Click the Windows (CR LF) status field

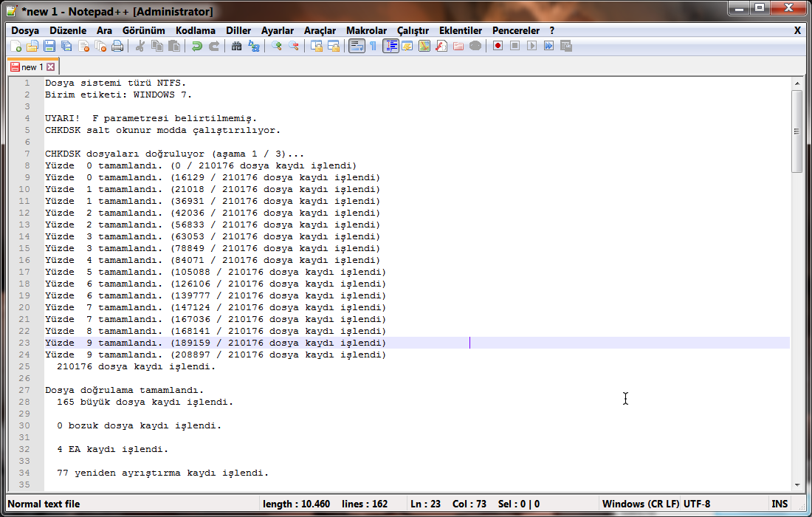640,504
